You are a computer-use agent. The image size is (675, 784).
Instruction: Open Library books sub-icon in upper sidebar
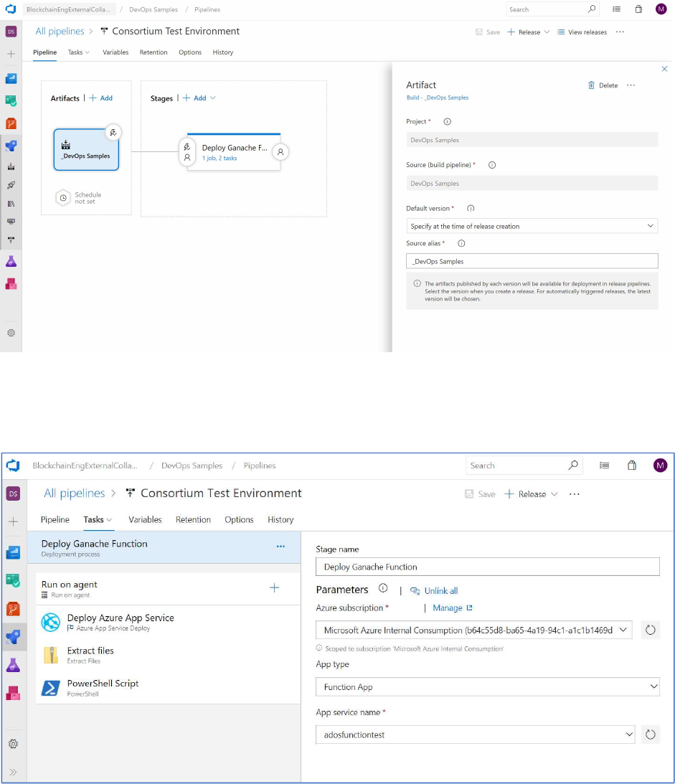11,204
